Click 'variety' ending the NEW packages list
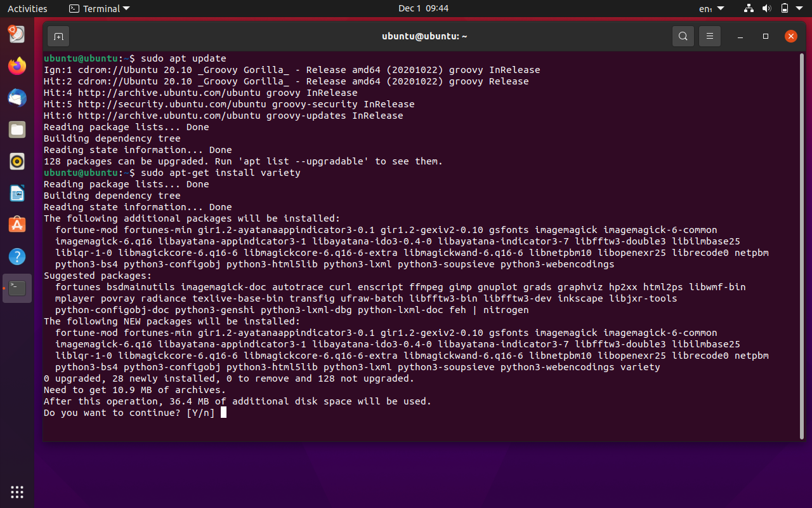 640,367
